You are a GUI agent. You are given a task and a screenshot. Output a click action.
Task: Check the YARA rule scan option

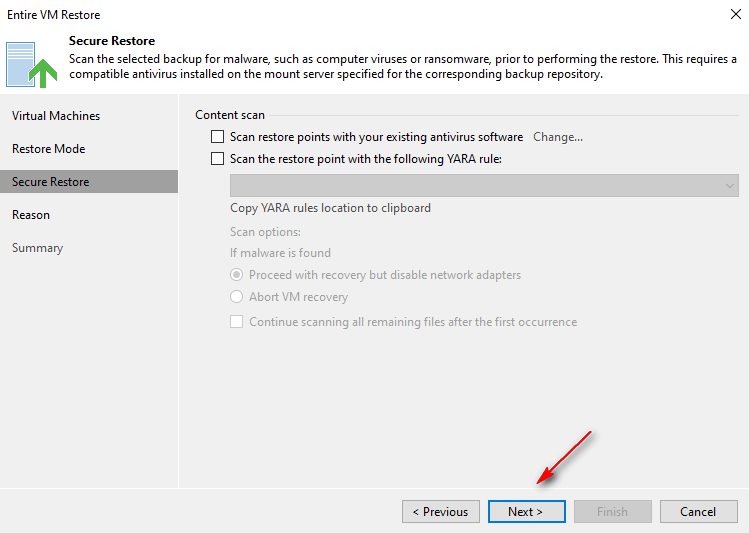[217, 158]
